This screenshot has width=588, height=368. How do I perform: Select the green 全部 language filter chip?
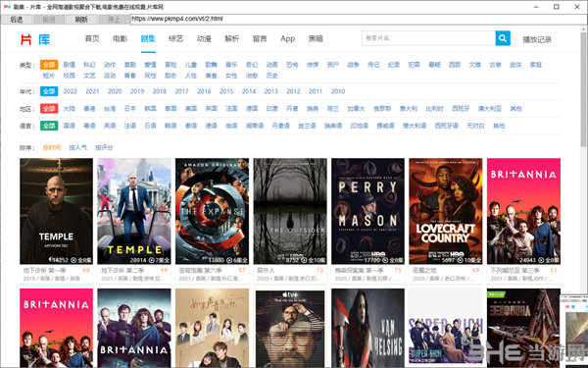click(x=49, y=126)
